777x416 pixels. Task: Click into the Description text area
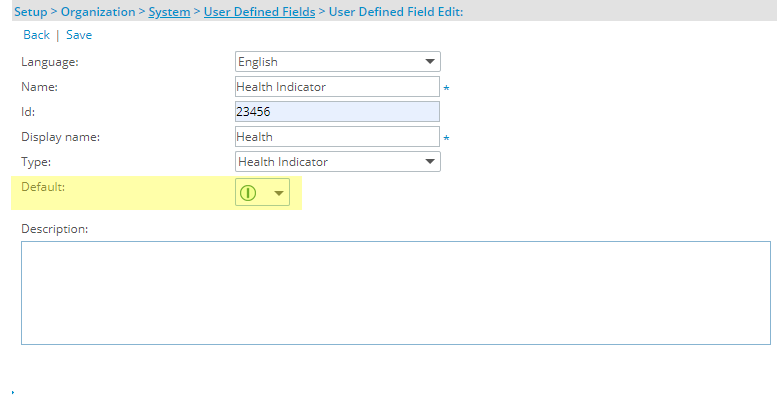pyautogui.click(x=396, y=293)
